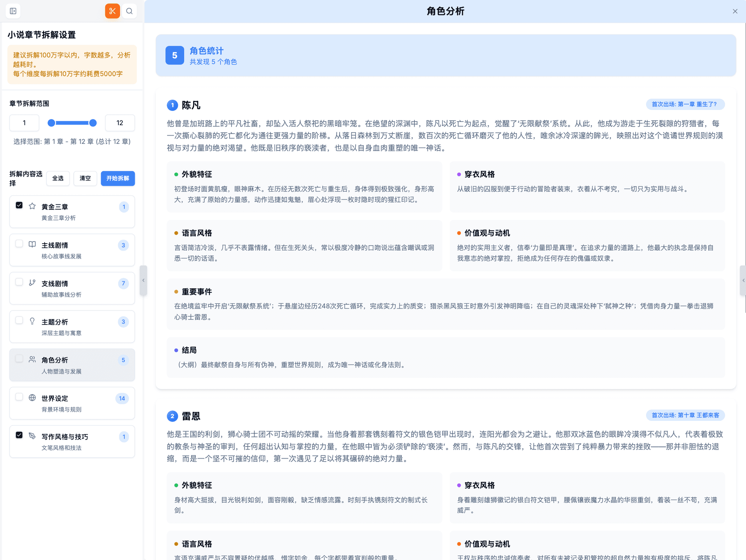Screen dimensions: 746x560
Task: Click the search magnifier icon
Action: [129, 11]
